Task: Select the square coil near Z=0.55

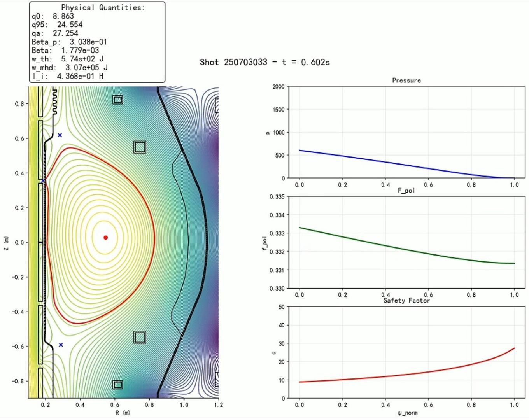Action: [140, 147]
